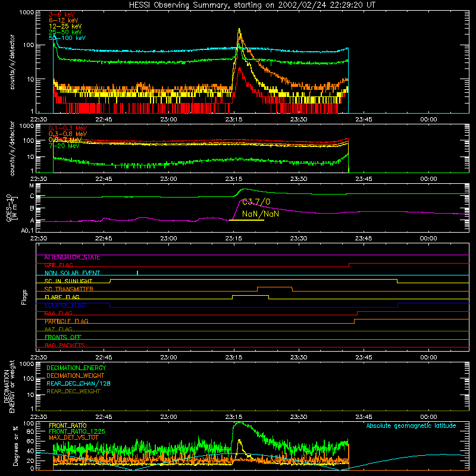
Task: Click the raised SC_TRANSMITTER step segment
Action: pyautogui.click(x=275, y=287)
